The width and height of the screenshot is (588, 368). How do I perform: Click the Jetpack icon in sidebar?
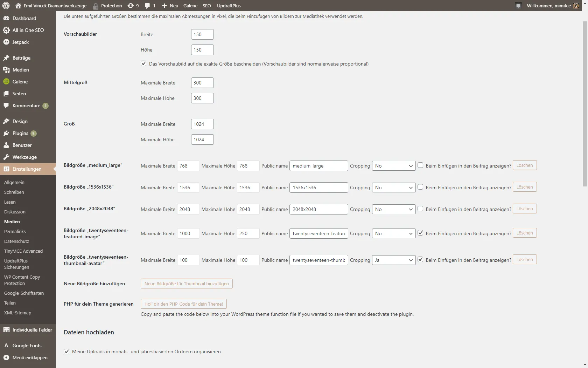(x=6, y=42)
